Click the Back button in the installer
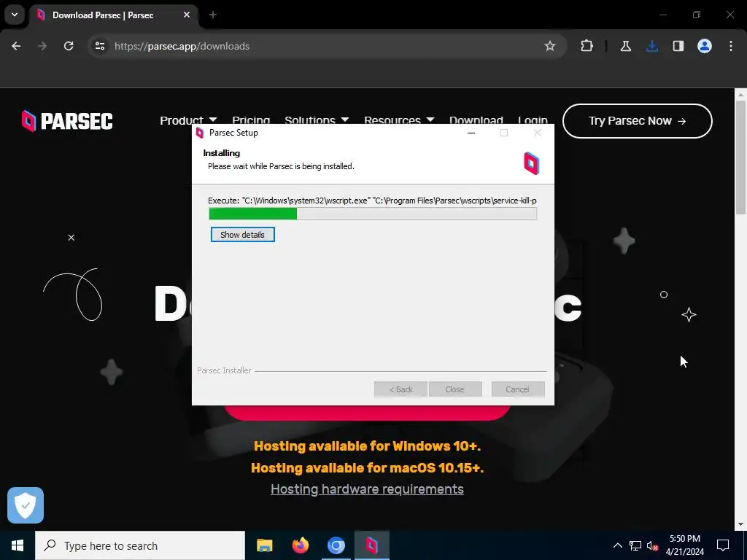 [400, 389]
